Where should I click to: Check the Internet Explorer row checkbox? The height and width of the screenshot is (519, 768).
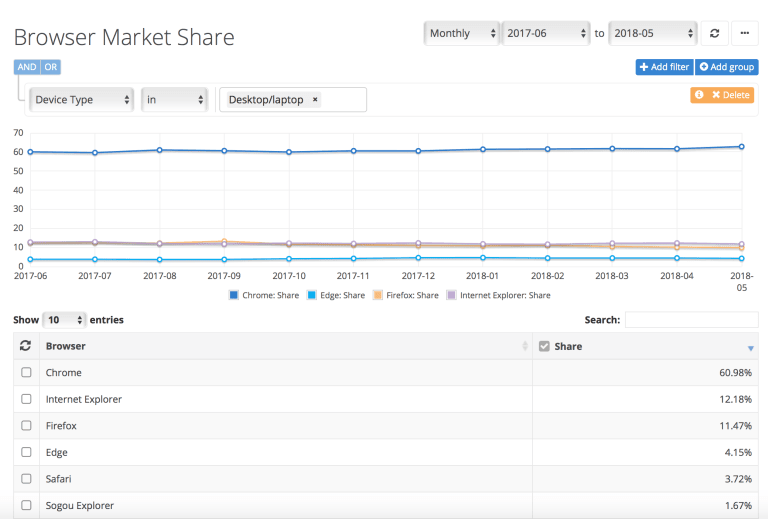pos(26,399)
